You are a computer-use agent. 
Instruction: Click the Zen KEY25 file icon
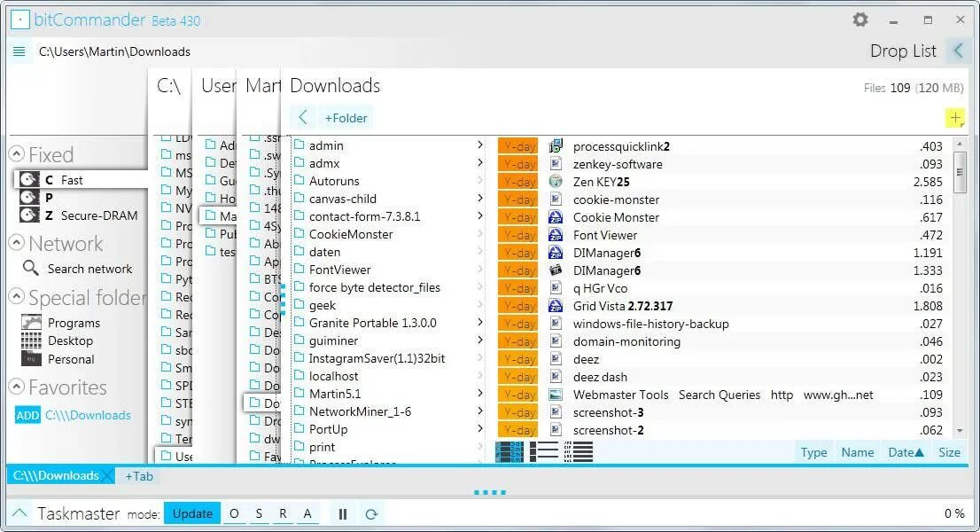[555, 182]
